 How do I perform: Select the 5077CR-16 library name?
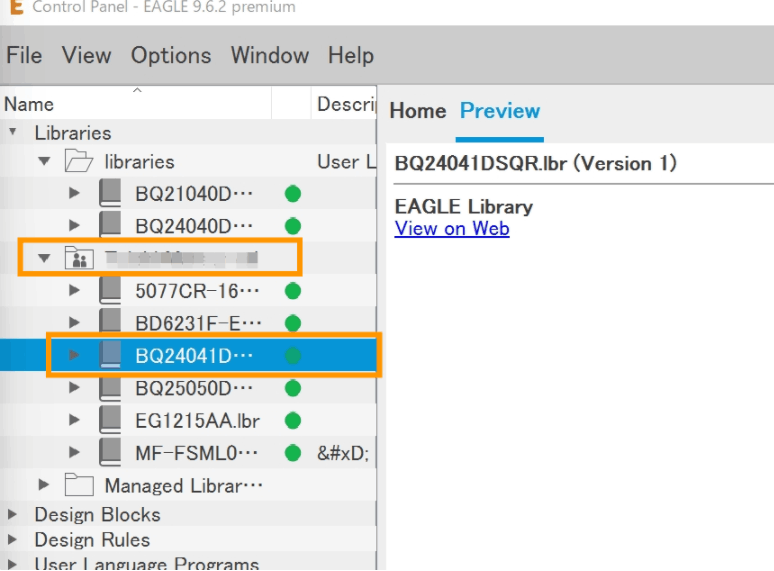[197, 291]
